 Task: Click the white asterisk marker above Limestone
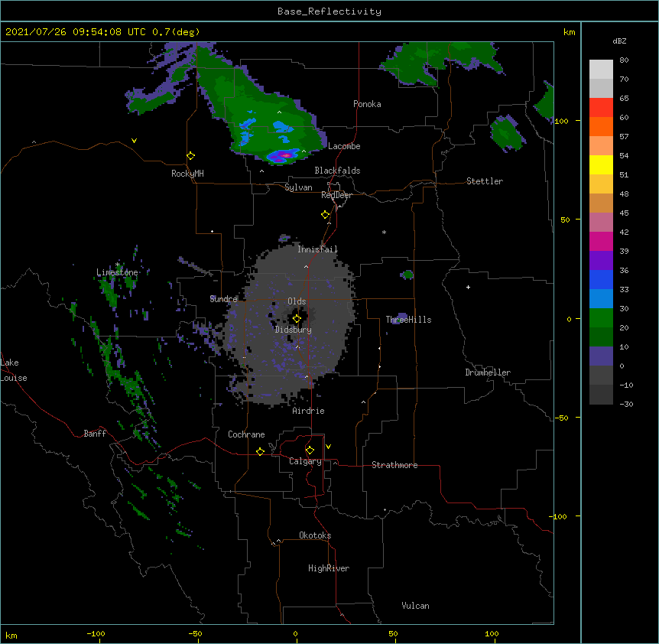(118, 265)
